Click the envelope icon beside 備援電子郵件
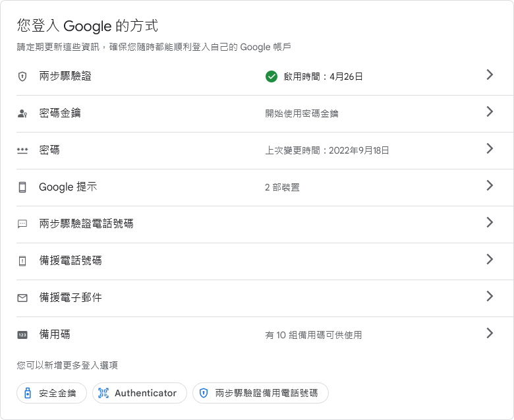514x420 pixels. pyautogui.click(x=22, y=298)
